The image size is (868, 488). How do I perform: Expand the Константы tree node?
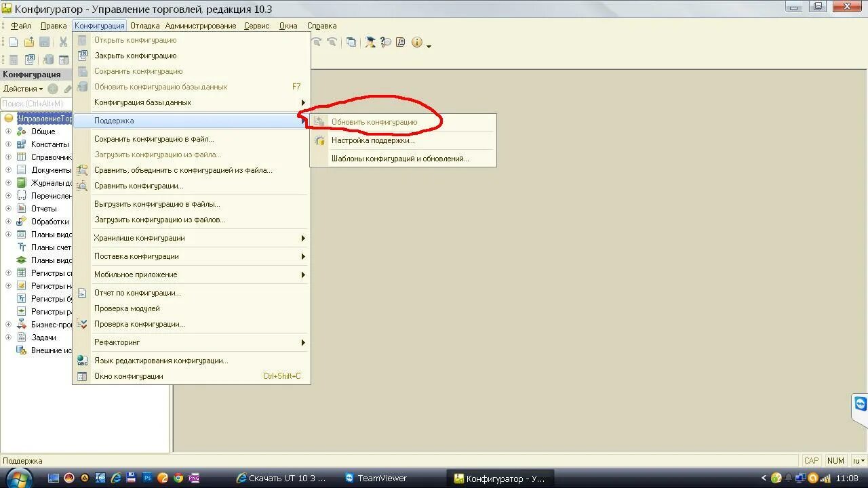pyautogui.click(x=9, y=144)
